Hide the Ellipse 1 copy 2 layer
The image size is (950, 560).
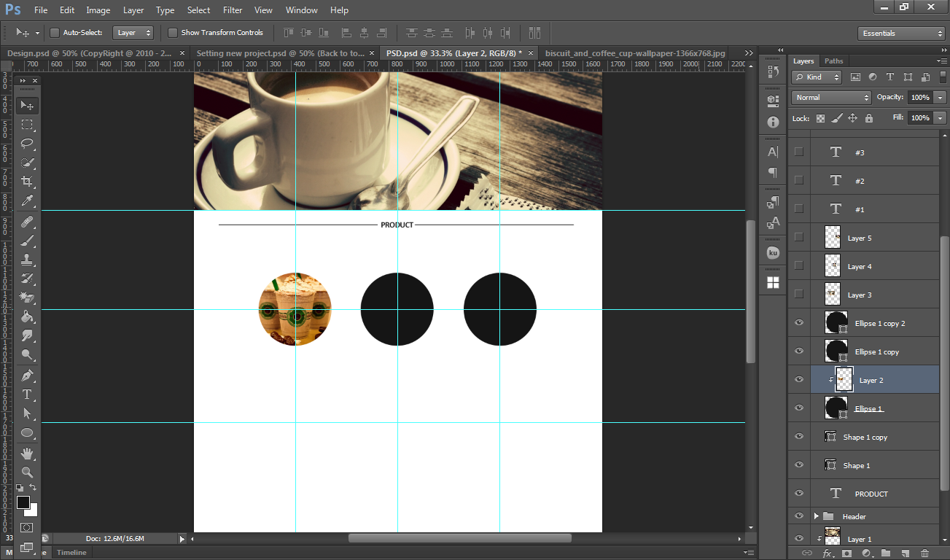(x=799, y=323)
